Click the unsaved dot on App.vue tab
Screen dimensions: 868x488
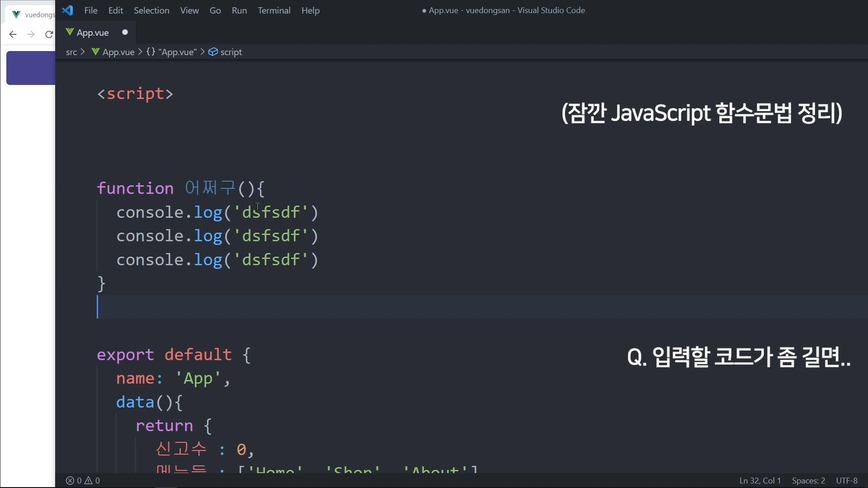tap(125, 32)
